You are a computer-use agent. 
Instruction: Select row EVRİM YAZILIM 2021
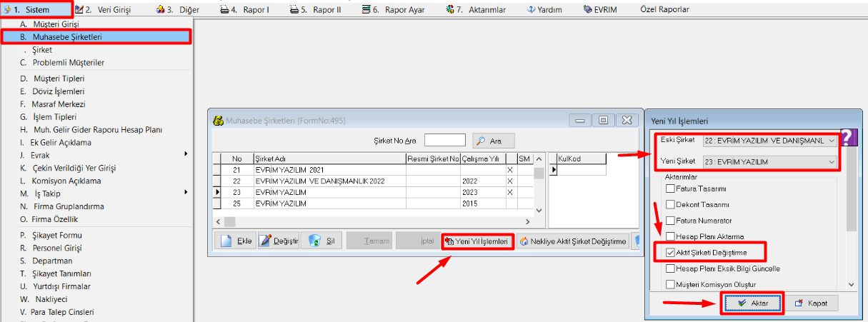[372, 171]
